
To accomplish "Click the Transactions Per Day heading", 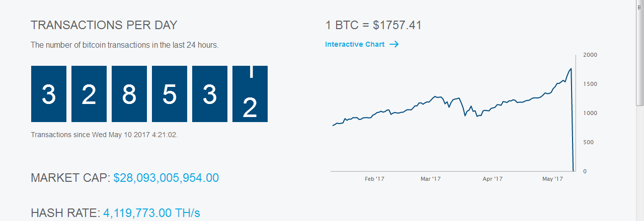I will (x=104, y=25).
